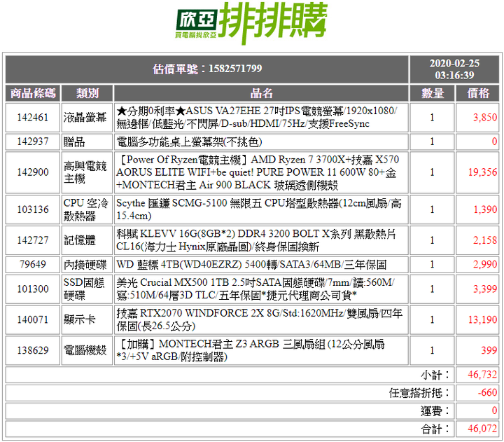The image size is (504, 442).
Task: Click price 2,990
Action: [x=485, y=264]
